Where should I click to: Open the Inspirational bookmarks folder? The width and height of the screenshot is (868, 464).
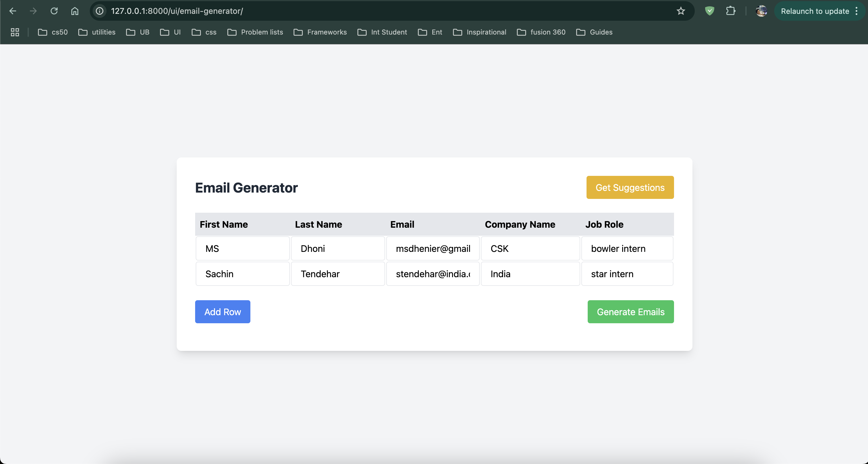479,32
